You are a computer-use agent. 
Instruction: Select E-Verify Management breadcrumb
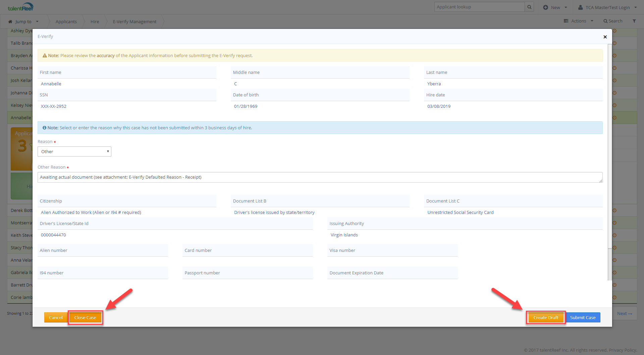point(135,22)
